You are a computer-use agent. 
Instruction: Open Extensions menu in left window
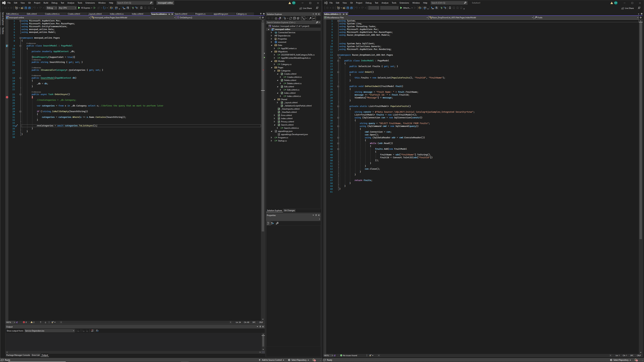[x=90, y=3]
